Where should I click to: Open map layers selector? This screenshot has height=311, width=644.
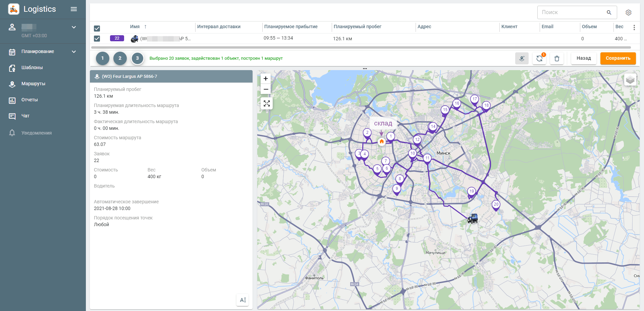coord(630,80)
